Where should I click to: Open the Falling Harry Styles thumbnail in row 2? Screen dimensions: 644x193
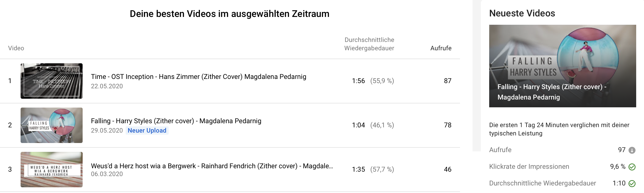click(52, 125)
